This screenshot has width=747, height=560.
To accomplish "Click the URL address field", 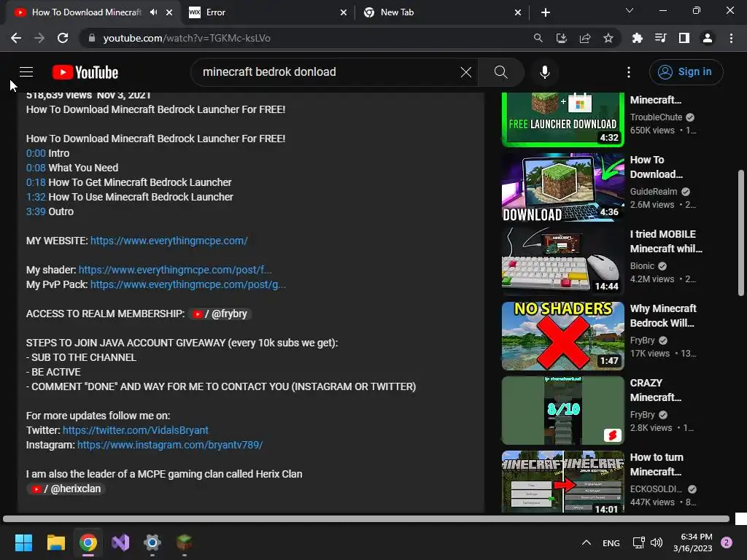I will [x=305, y=38].
